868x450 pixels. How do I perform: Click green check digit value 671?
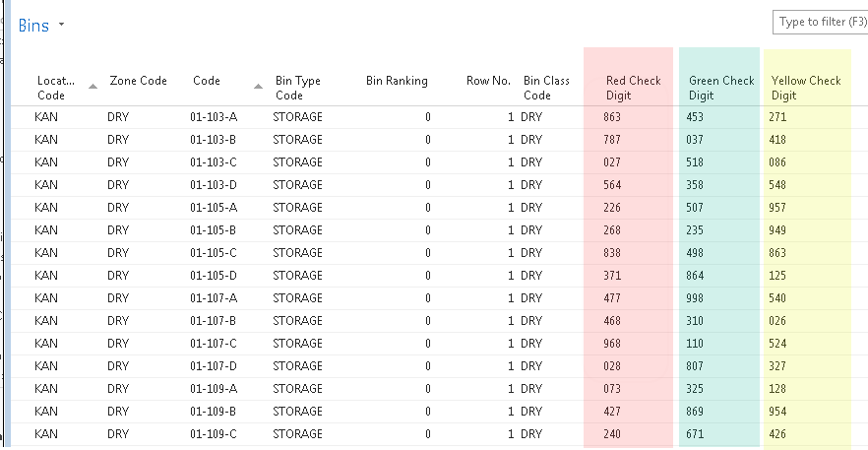pos(697,434)
